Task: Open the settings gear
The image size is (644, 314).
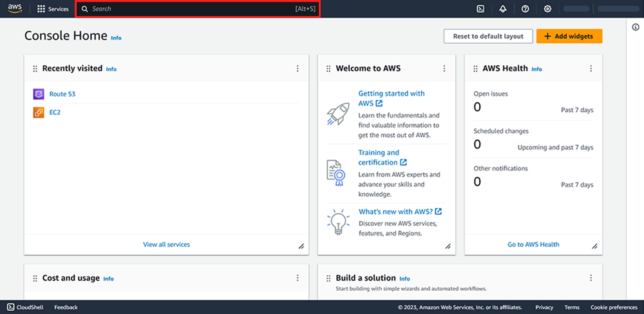Action: [547, 9]
